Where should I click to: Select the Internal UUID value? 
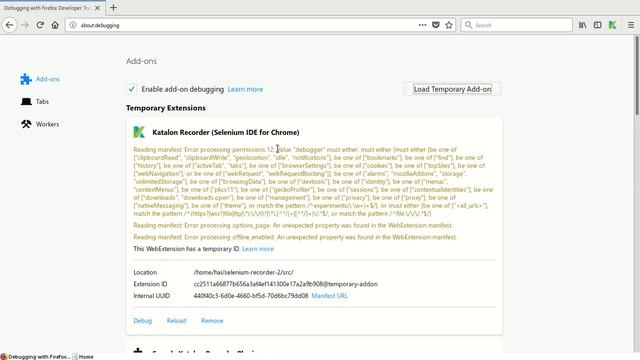tap(251, 296)
